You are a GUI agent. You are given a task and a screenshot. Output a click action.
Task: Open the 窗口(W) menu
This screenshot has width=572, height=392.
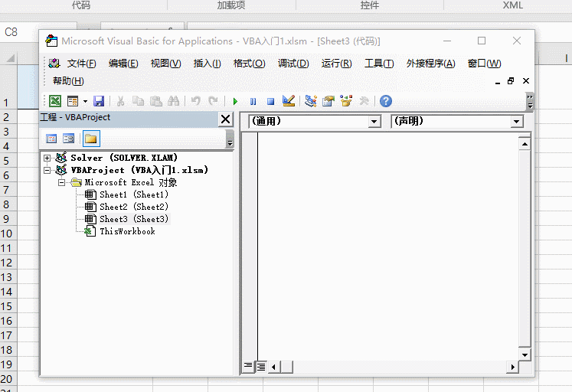(485, 64)
